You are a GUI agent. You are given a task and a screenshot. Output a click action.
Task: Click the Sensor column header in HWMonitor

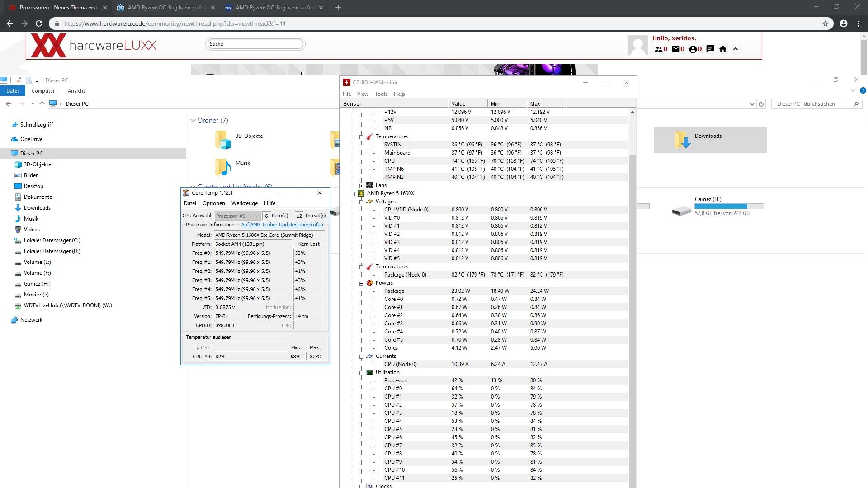[x=394, y=104]
